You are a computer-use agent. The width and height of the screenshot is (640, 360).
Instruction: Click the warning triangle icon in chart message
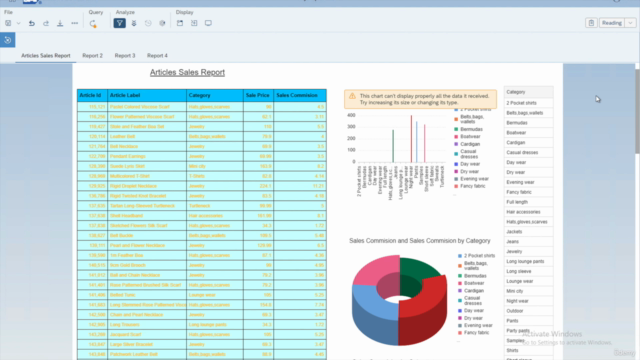(x=352, y=96)
